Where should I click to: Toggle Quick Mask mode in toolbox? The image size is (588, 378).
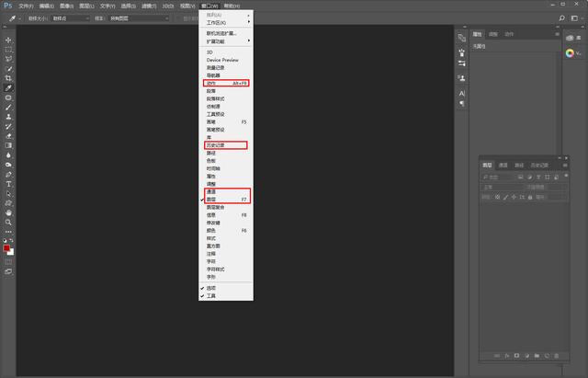pyautogui.click(x=8, y=262)
